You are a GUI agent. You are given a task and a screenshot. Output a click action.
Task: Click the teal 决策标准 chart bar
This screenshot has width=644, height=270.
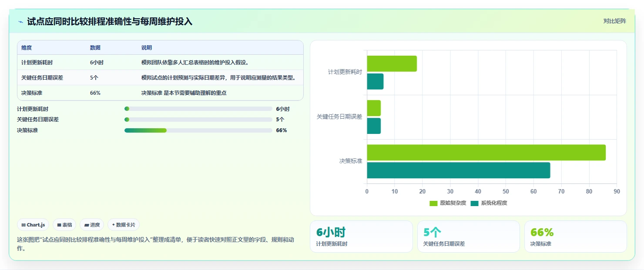pos(459,170)
